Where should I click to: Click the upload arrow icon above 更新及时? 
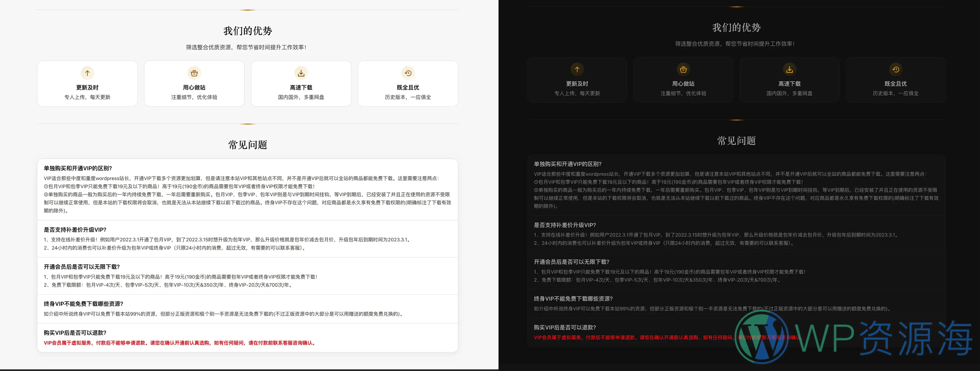point(87,73)
